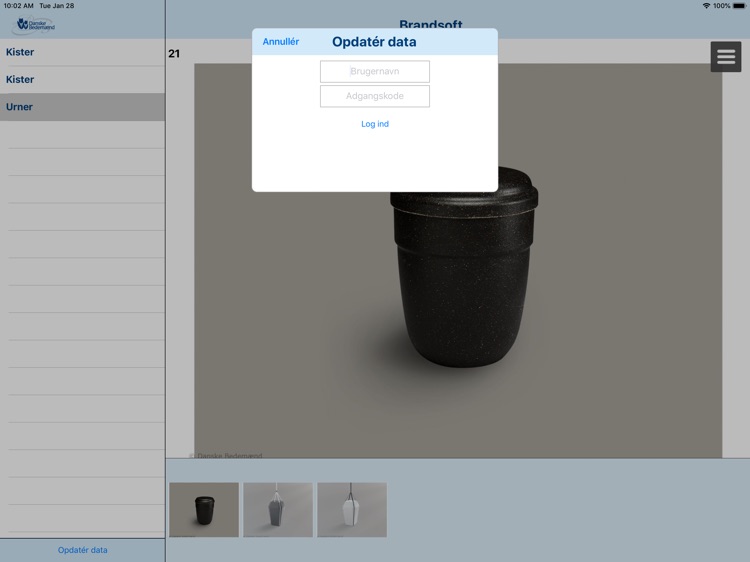Click the Danske Bedemænd logo
Image resolution: width=750 pixels, height=562 pixels.
pyautogui.click(x=35, y=24)
